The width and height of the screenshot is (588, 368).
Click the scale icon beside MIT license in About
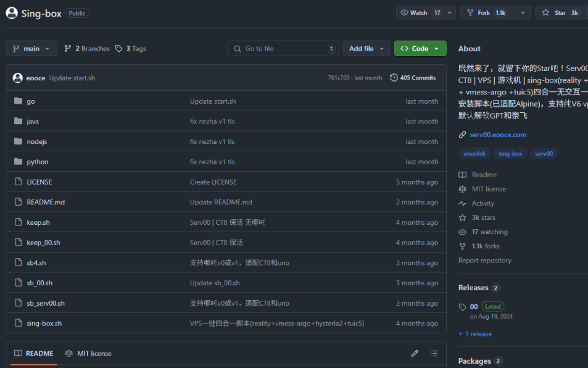pos(462,189)
